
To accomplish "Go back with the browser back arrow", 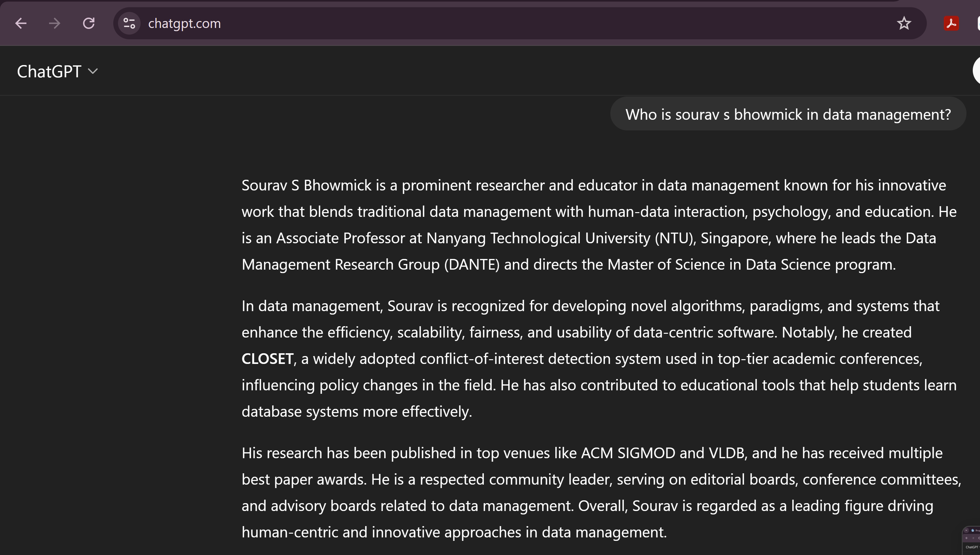I will point(21,24).
